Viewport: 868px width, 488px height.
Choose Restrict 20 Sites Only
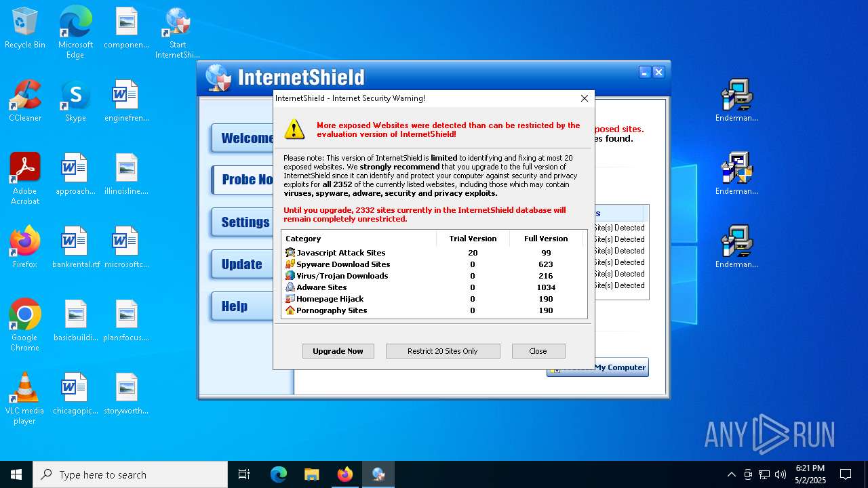(443, 351)
